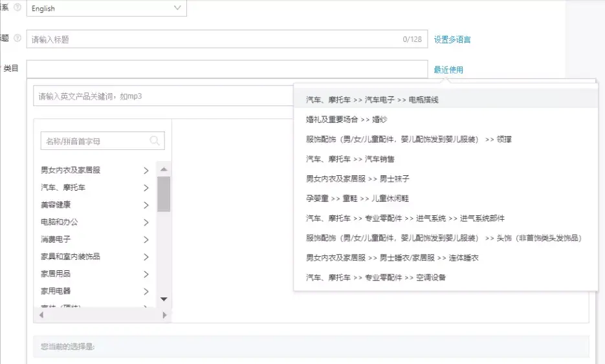Select the 家用电器 category text
605x364 pixels.
point(56,291)
